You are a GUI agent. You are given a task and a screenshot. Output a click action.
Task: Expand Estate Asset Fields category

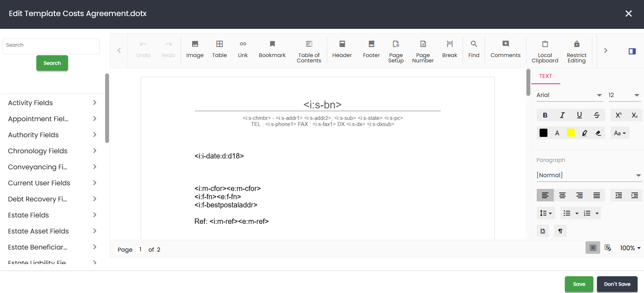point(52,231)
